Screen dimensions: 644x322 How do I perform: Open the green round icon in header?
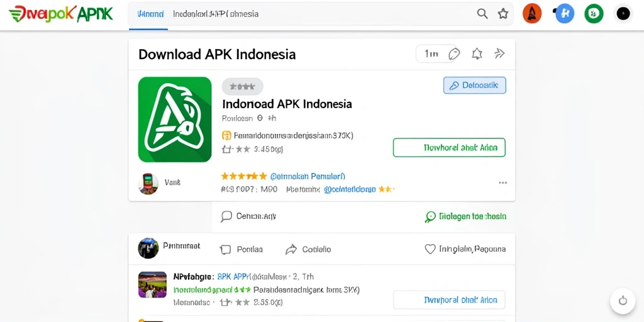pos(594,14)
